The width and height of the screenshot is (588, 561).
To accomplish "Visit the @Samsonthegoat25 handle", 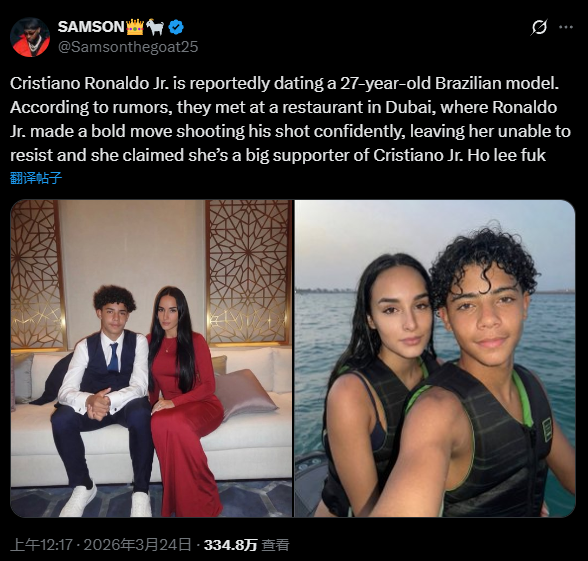I will 128,47.
